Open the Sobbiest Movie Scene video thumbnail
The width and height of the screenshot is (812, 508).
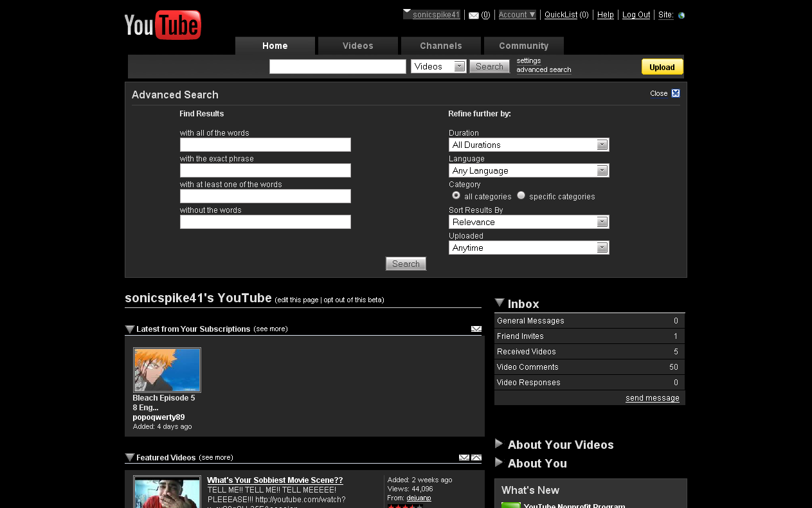[x=167, y=492]
